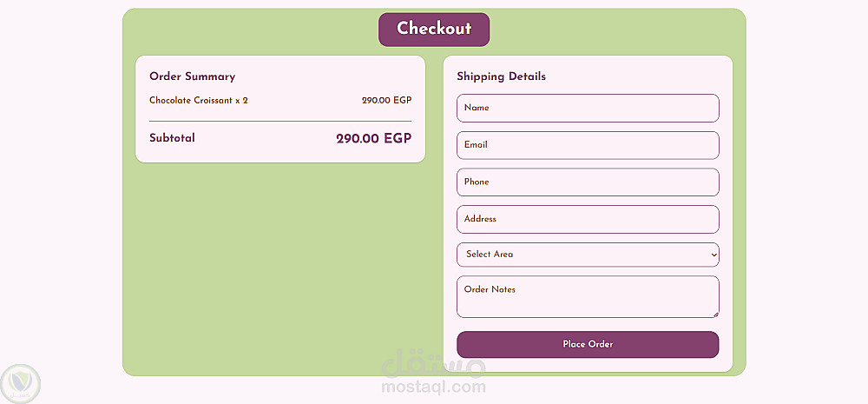This screenshot has width=868, height=404.
Task: Click the Order Summary heading
Action: tap(192, 76)
